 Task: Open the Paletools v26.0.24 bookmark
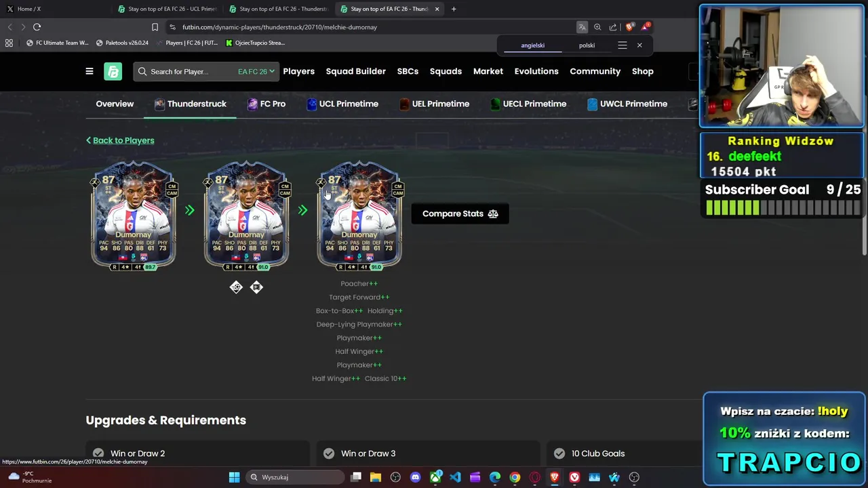pyautogui.click(x=122, y=43)
